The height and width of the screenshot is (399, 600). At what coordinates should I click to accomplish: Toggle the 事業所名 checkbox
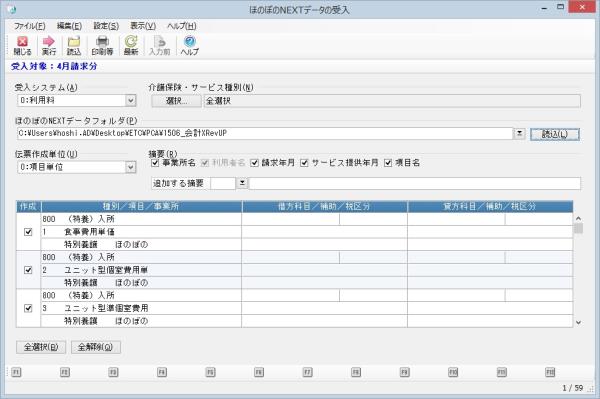[155, 163]
